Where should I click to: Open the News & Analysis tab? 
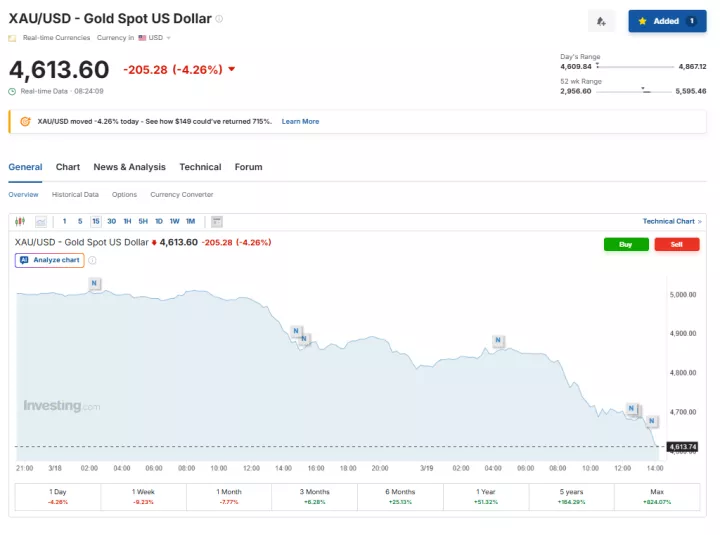129,167
